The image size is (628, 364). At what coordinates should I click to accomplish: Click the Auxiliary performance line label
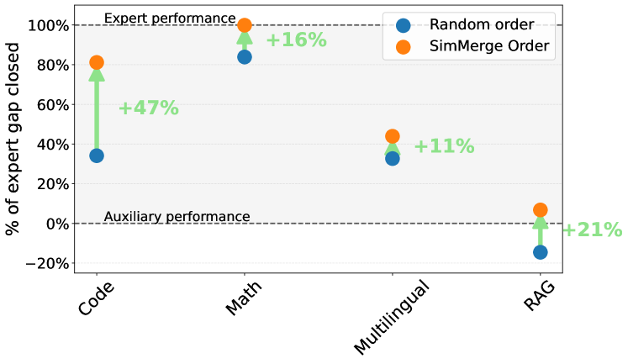[177, 216]
